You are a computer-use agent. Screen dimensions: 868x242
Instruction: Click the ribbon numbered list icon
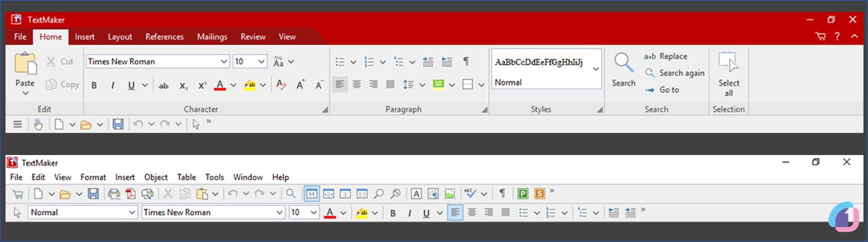pyautogui.click(x=369, y=61)
